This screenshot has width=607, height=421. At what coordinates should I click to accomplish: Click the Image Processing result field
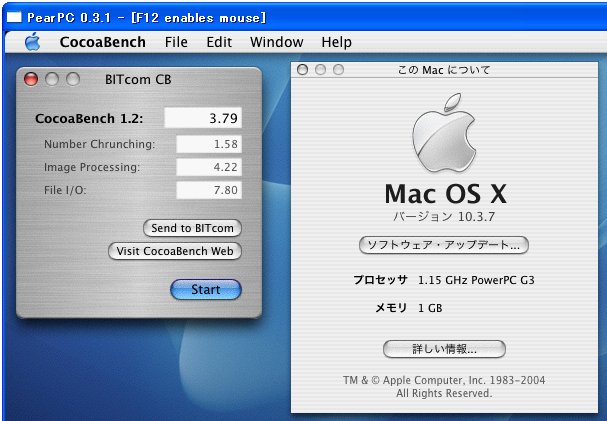pyautogui.click(x=209, y=167)
